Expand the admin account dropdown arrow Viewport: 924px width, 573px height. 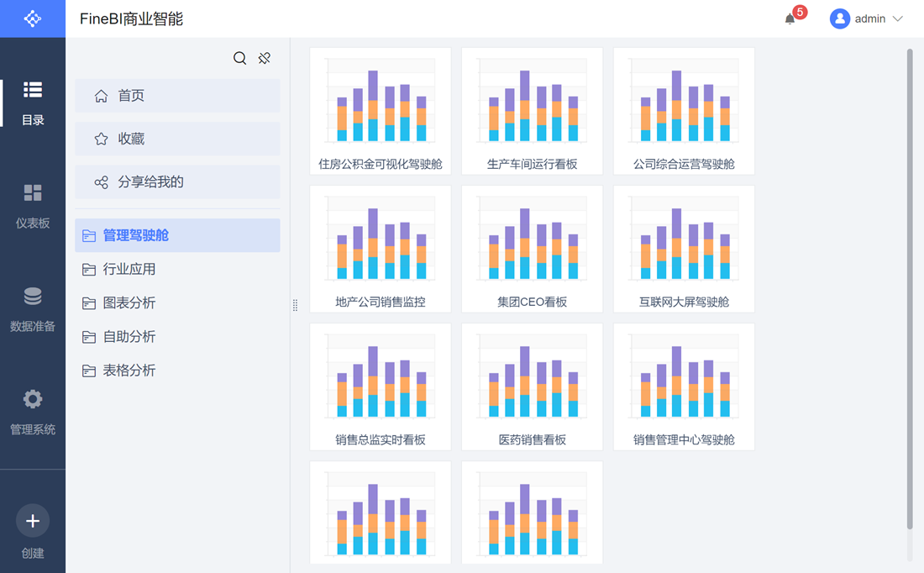tap(898, 18)
